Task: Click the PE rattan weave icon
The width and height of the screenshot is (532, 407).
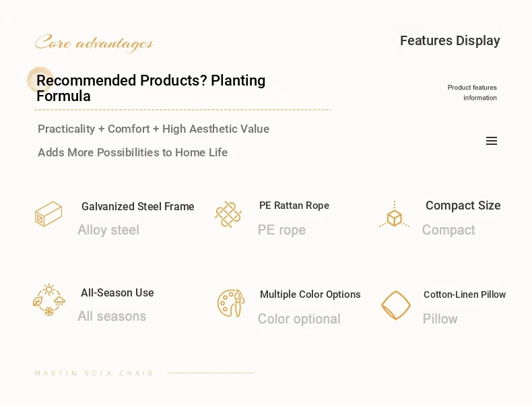Action: [x=228, y=214]
